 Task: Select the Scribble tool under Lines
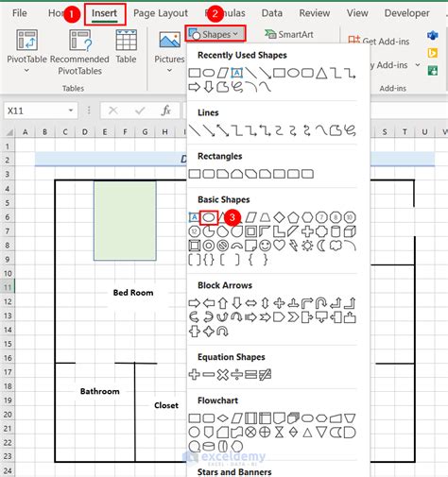tap(350, 130)
